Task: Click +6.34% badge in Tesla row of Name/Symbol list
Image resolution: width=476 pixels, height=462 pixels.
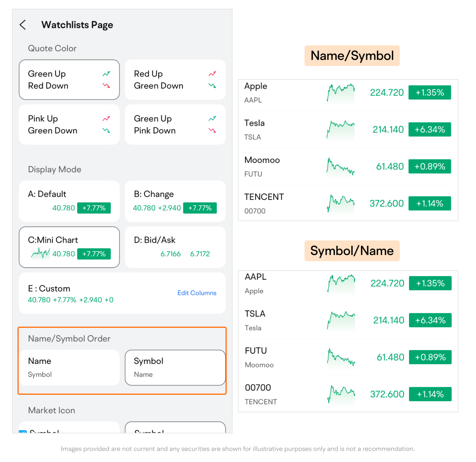Action: tap(430, 129)
